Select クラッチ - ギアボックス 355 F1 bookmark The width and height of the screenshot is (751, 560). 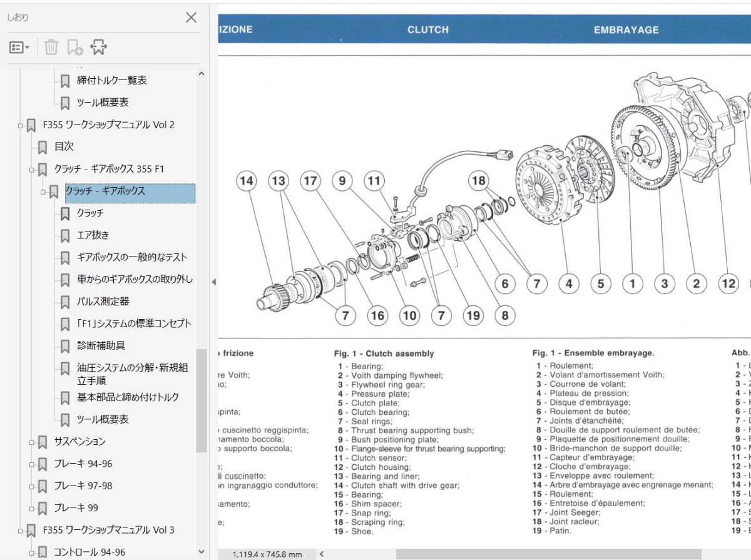tap(109, 169)
